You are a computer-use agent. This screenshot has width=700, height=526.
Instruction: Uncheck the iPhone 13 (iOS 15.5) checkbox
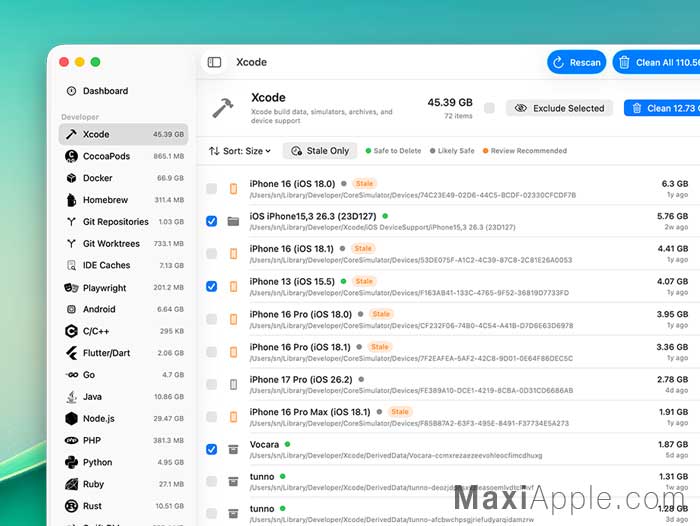pyautogui.click(x=212, y=286)
